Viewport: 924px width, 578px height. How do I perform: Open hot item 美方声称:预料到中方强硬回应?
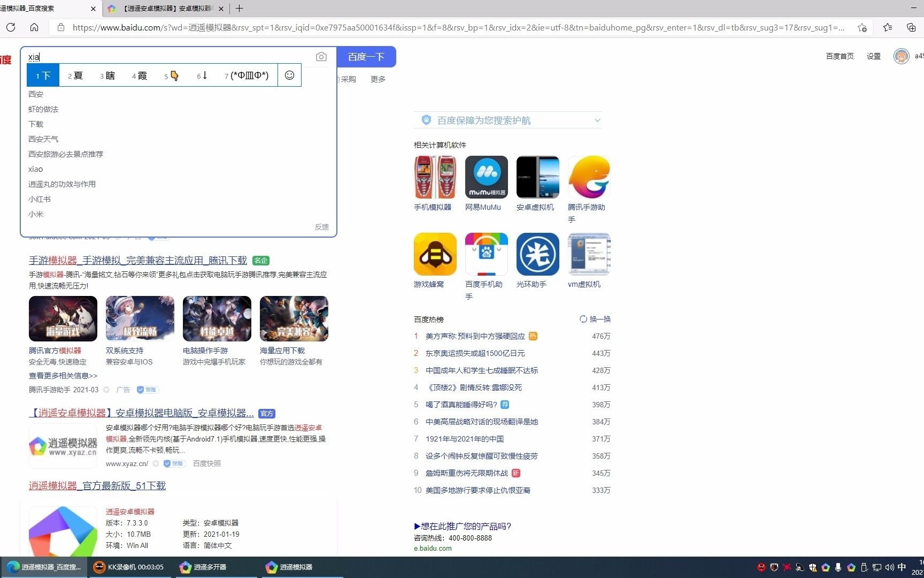475,336
